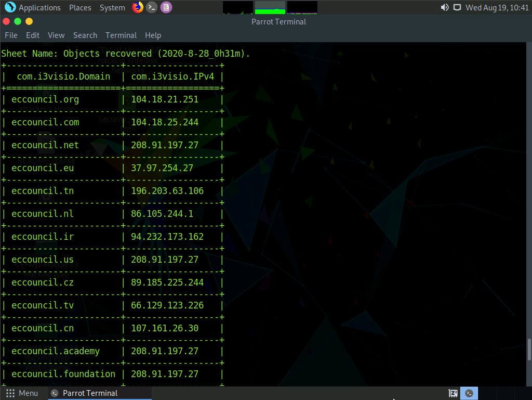This screenshot has width=532, height=400.
Task: Click the eccouncil.cz domain entry
Action: click(x=43, y=282)
